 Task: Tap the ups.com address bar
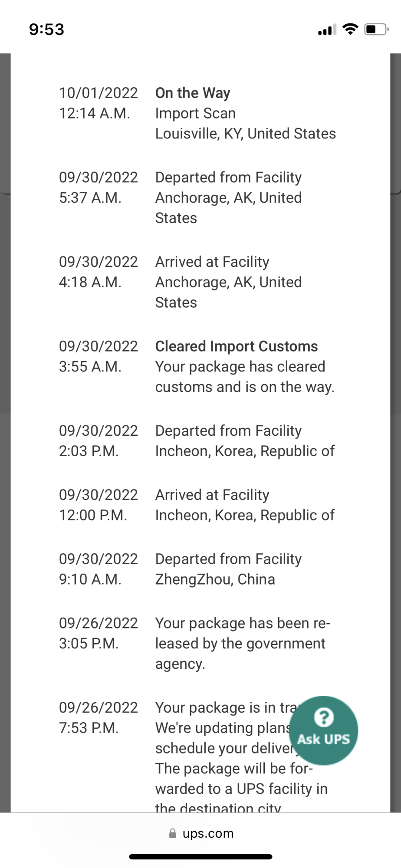click(200, 833)
